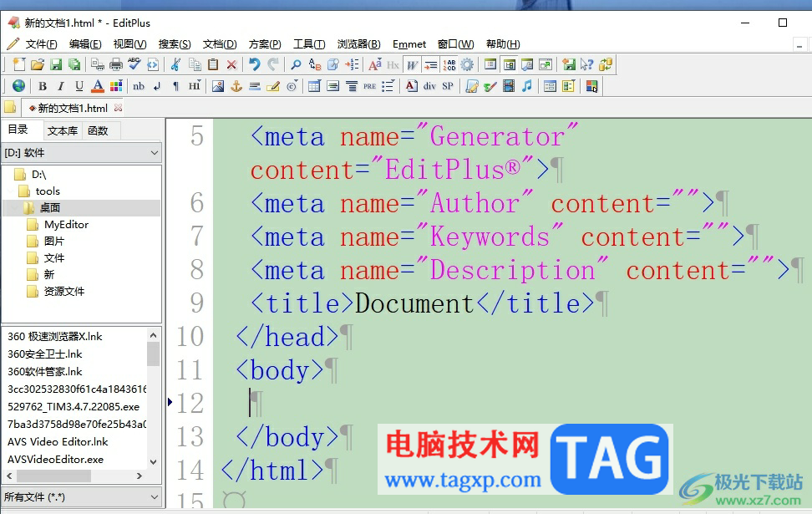This screenshot has width=812, height=514.
Task: Select the tools folder in tree
Action: tap(48, 191)
